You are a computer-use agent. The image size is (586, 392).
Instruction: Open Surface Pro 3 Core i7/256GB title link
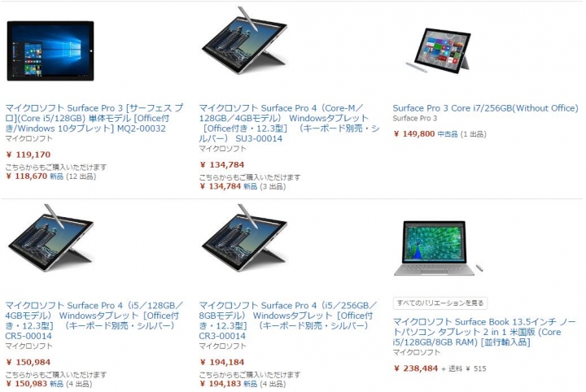(x=485, y=108)
